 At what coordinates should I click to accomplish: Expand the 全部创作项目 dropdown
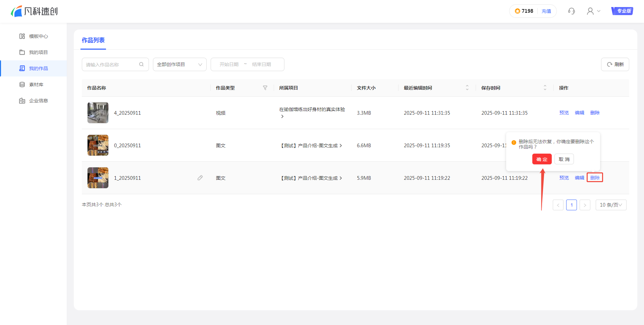pos(179,64)
